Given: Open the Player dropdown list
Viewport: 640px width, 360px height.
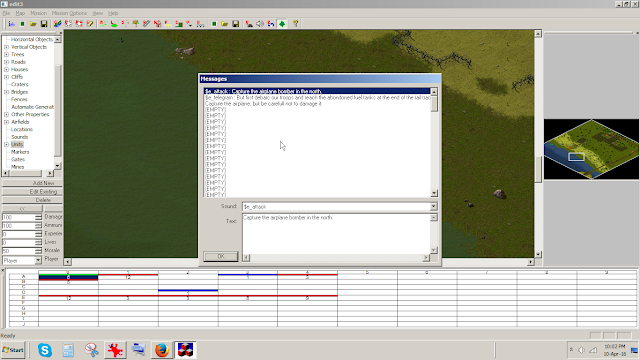Looking at the screenshot, I should pyautogui.click(x=38, y=260).
